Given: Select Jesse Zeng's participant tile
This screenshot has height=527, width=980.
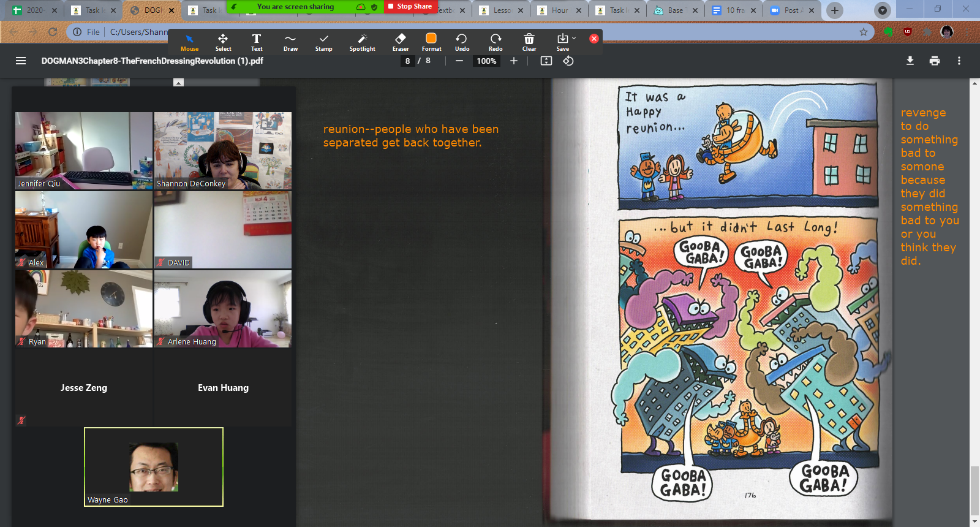Looking at the screenshot, I should [x=84, y=388].
